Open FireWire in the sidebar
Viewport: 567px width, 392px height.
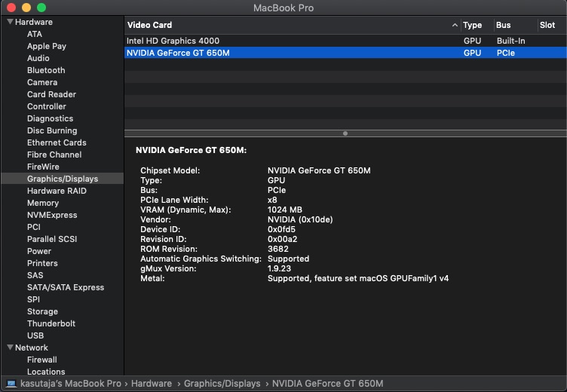coord(43,167)
